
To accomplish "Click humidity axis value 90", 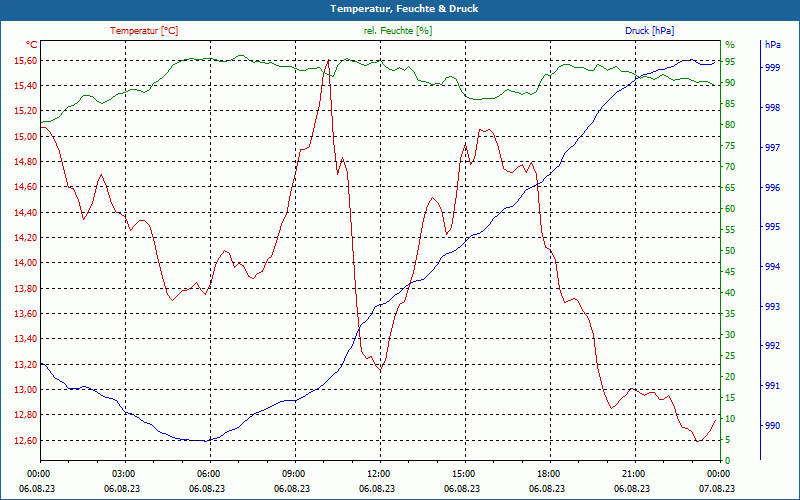I will click(730, 83).
